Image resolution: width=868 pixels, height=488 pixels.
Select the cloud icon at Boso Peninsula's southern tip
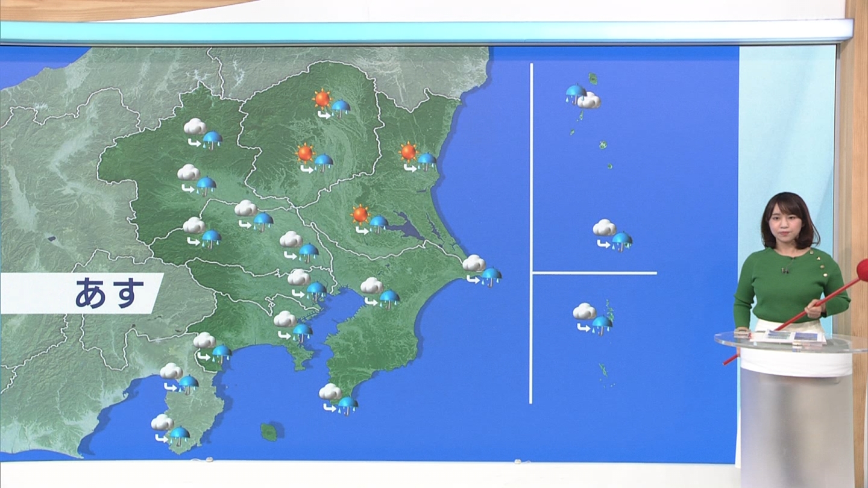coord(330,392)
